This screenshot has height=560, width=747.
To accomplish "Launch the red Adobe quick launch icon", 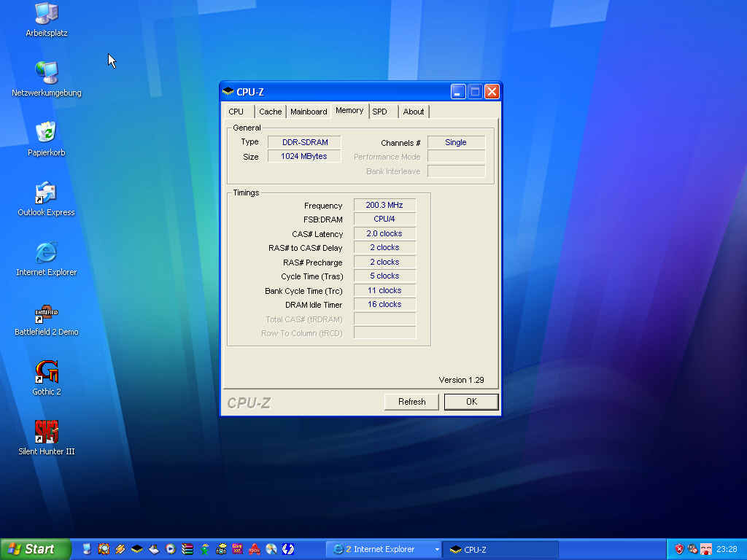I will pos(255,549).
